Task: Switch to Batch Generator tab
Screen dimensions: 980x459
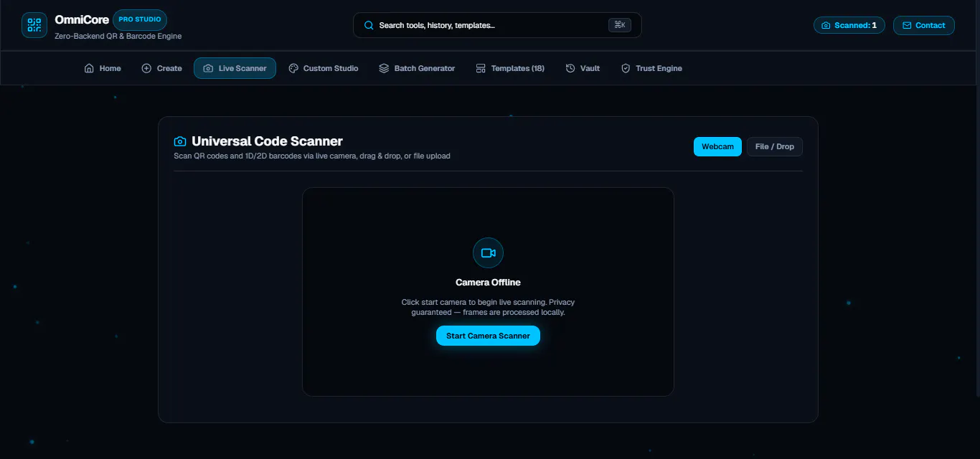Action: point(417,68)
